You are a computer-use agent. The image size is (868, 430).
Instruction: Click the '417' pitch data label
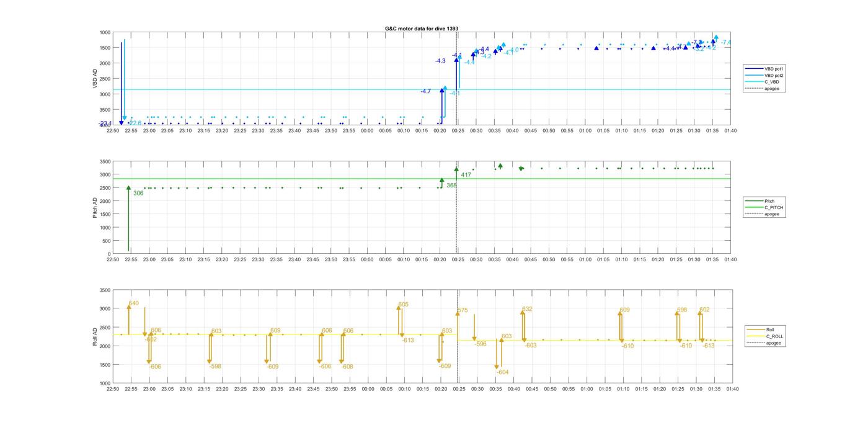pos(466,175)
